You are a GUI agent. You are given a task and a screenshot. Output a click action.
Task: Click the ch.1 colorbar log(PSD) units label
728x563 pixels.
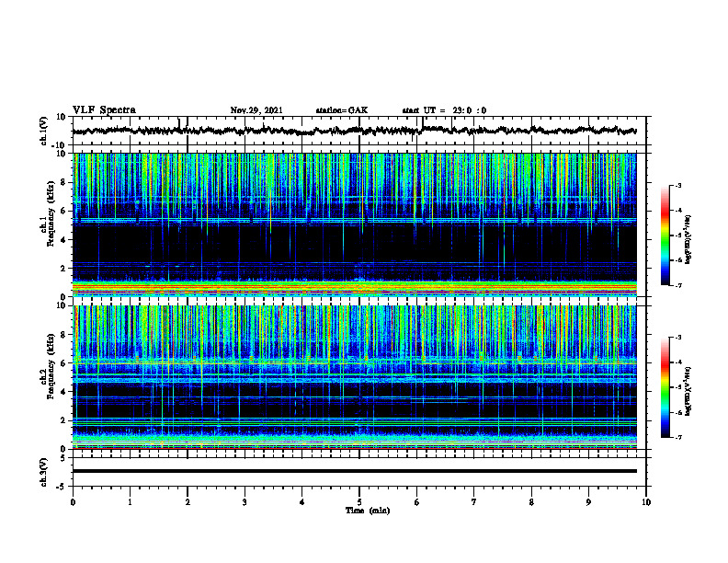[688, 240]
